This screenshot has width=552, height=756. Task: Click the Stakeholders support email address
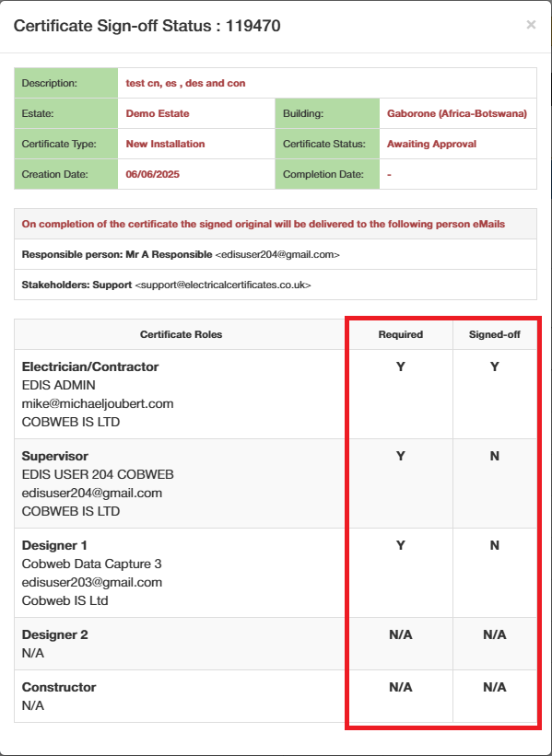[222, 285]
